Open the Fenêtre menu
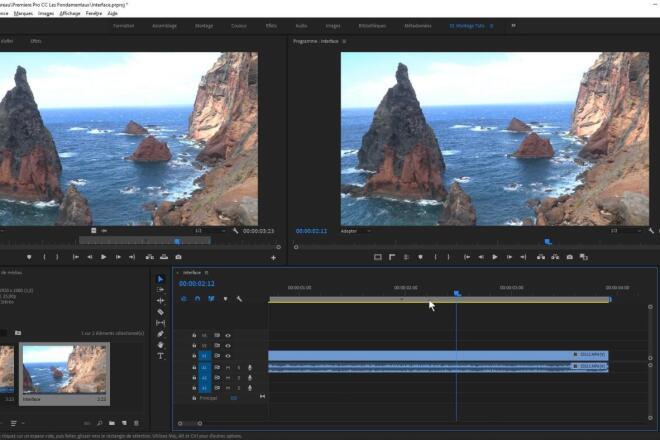The height and width of the screenshot is (440, 660). (x=94, y=14)
